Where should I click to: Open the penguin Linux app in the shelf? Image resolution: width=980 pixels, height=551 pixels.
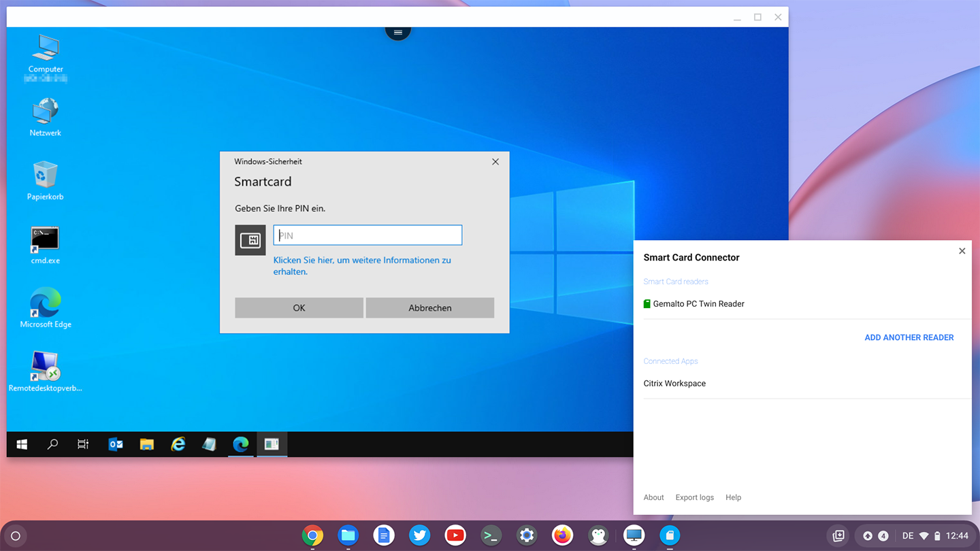click(x=598, y=536)
